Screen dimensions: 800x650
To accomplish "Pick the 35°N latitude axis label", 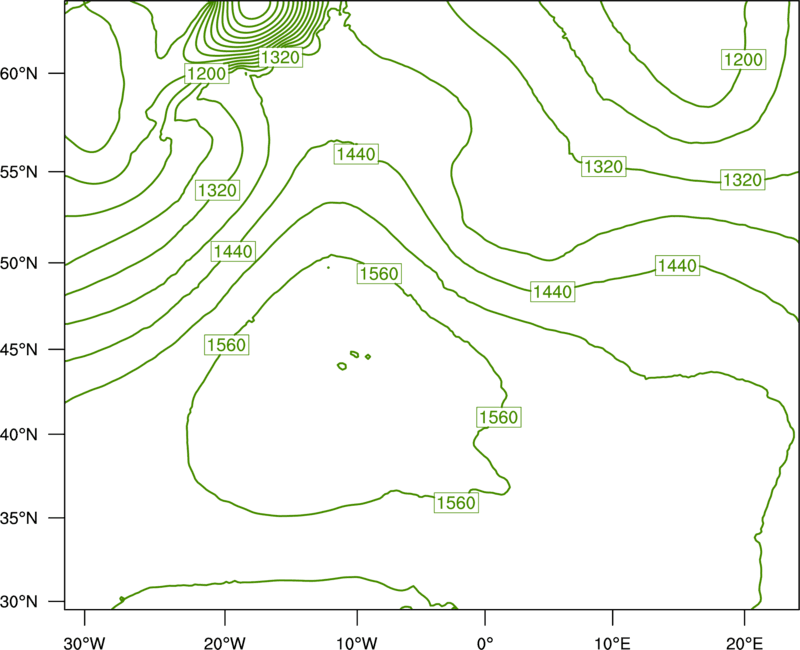I will click(19, 518).
